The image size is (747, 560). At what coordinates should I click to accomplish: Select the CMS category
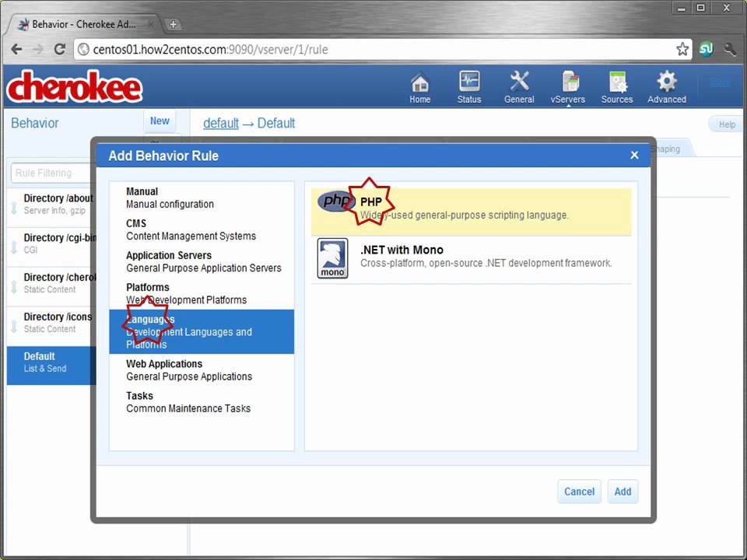(202, 229)
